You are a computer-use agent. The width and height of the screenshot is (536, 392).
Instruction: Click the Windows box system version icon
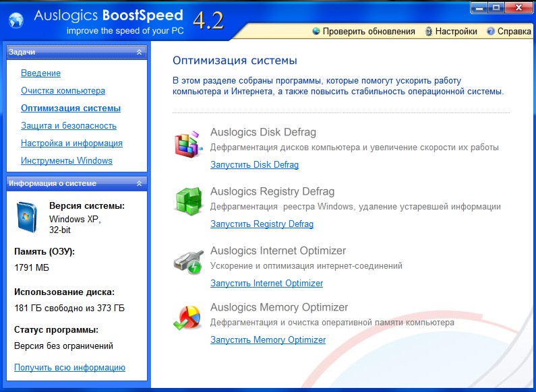27,217
